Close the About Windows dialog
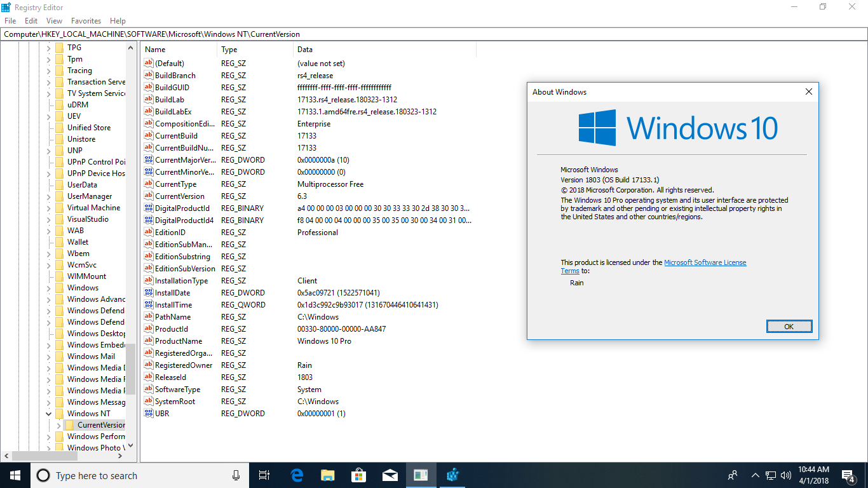The width and height of the screenshot is (868, 488). (809, 92)
